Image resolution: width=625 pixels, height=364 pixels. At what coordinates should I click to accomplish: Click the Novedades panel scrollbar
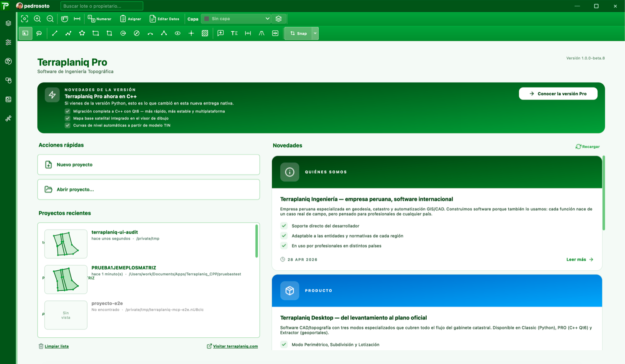click(604, 193)
